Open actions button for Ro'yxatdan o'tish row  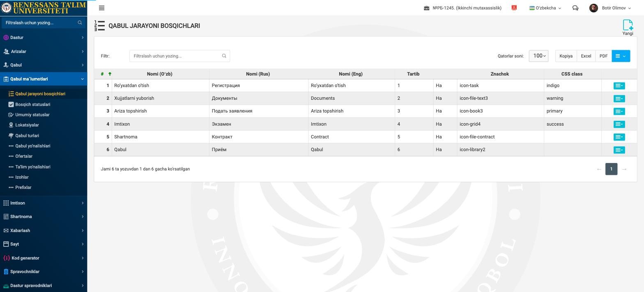coord(619,86)
